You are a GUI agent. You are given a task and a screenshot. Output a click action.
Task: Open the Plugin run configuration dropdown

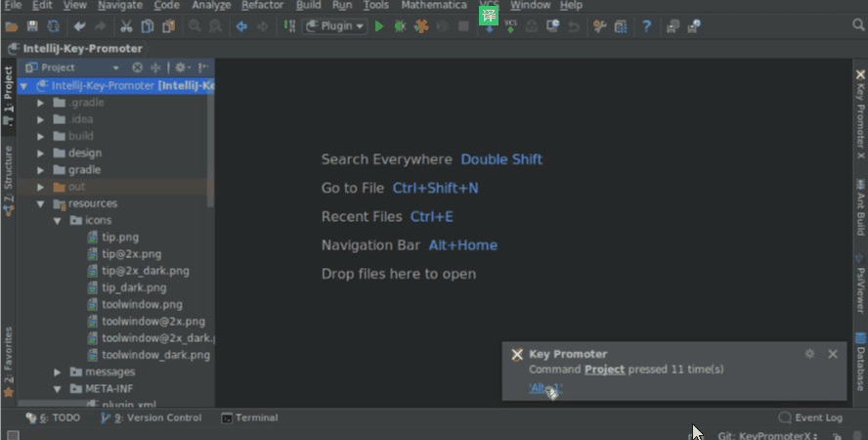tap(334, 26)
